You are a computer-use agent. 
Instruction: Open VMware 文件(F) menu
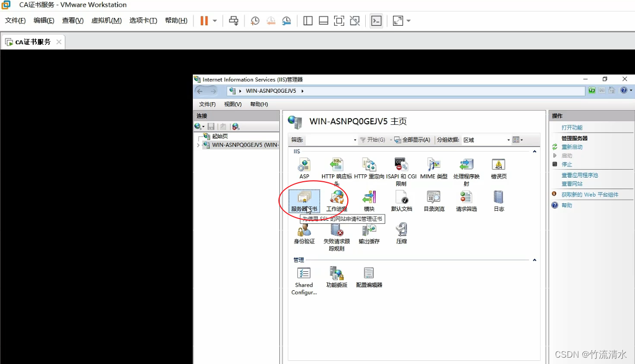coord(15,21)
